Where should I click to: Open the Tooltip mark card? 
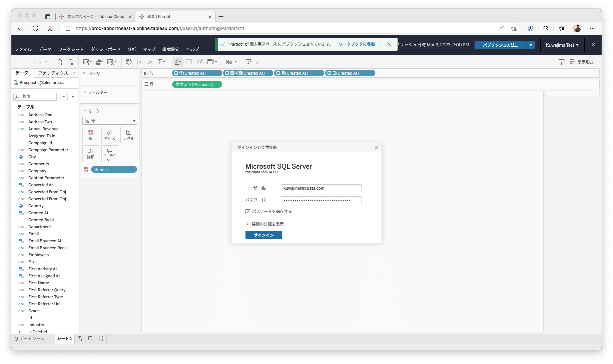coord(110,154)
